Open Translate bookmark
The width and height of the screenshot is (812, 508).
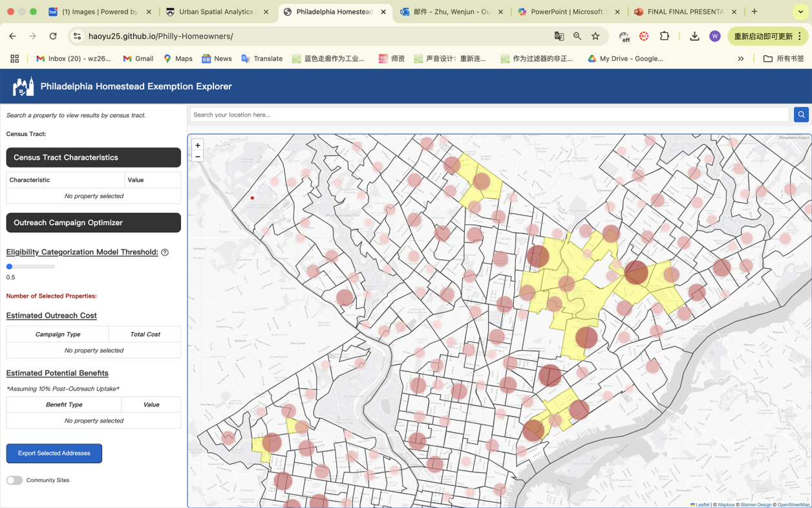tap(262, 58)
